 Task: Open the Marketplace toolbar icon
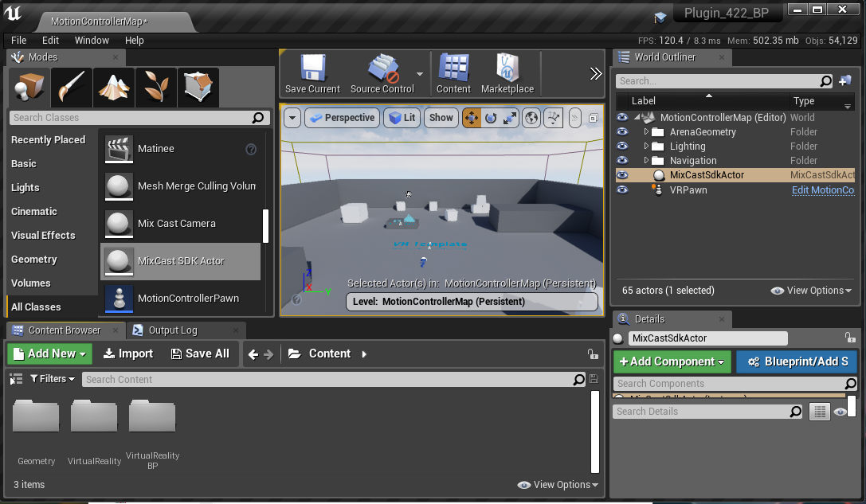click(507, 74)
